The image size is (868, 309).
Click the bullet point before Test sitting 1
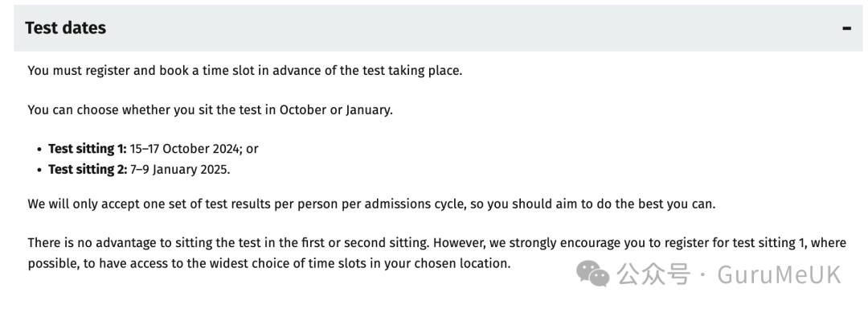39,150
